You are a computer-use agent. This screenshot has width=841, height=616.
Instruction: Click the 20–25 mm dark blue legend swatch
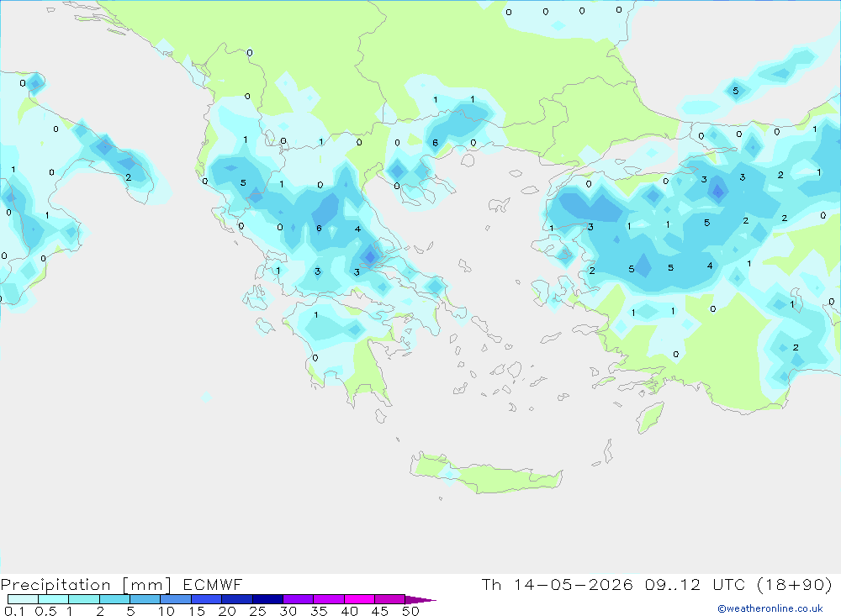pyautogui.click(x=237, y=599)
